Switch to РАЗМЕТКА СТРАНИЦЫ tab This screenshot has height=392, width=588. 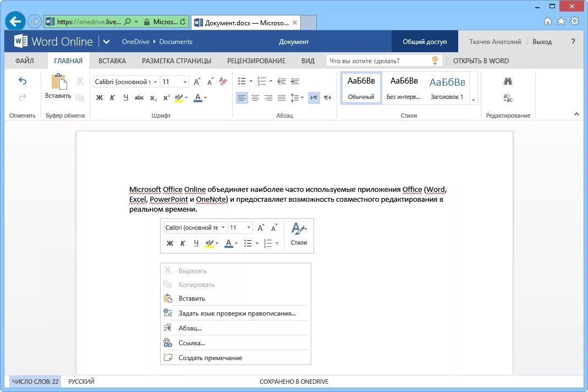tap(177, 60)
